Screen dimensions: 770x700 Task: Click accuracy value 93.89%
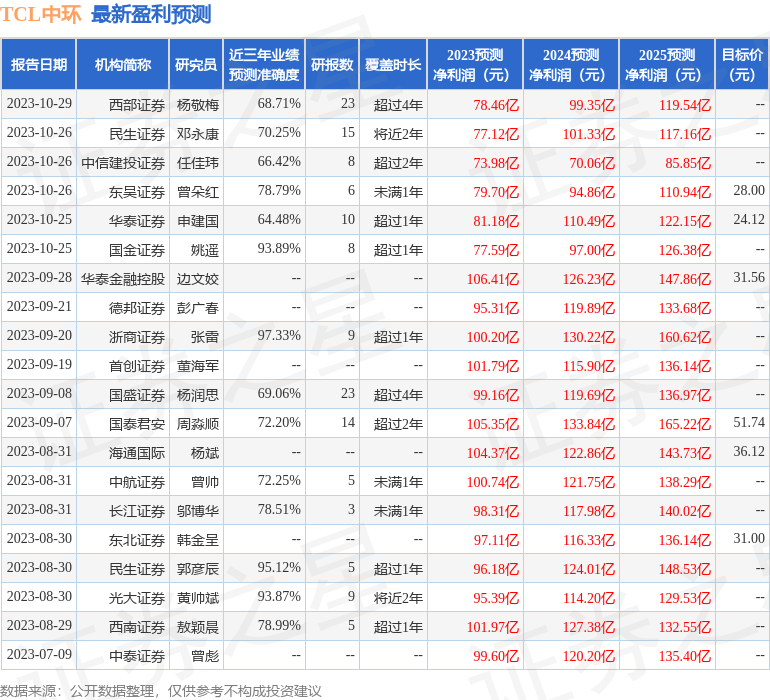coord(279,249)
